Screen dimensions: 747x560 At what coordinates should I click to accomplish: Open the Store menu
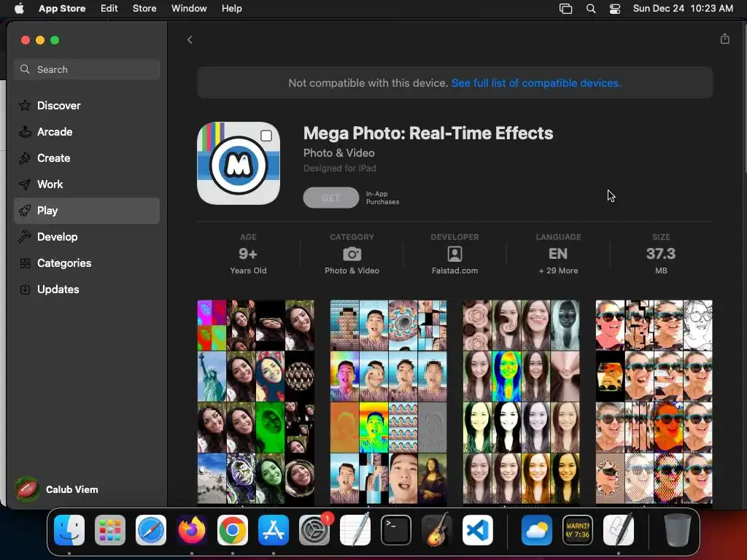[144, 8]
